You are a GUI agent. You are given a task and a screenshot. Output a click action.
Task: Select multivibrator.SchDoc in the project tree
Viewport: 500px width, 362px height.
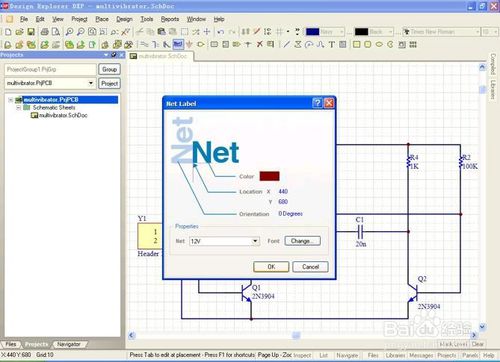point(63,115)
